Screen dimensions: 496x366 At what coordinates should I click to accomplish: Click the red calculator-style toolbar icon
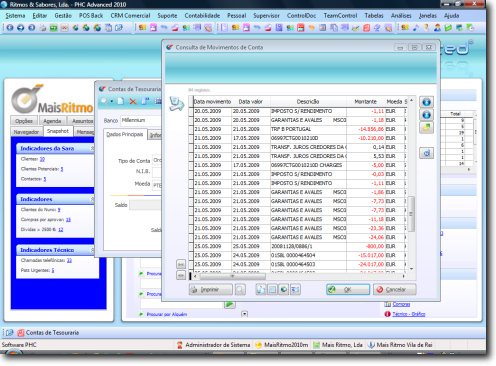point(301,28)
